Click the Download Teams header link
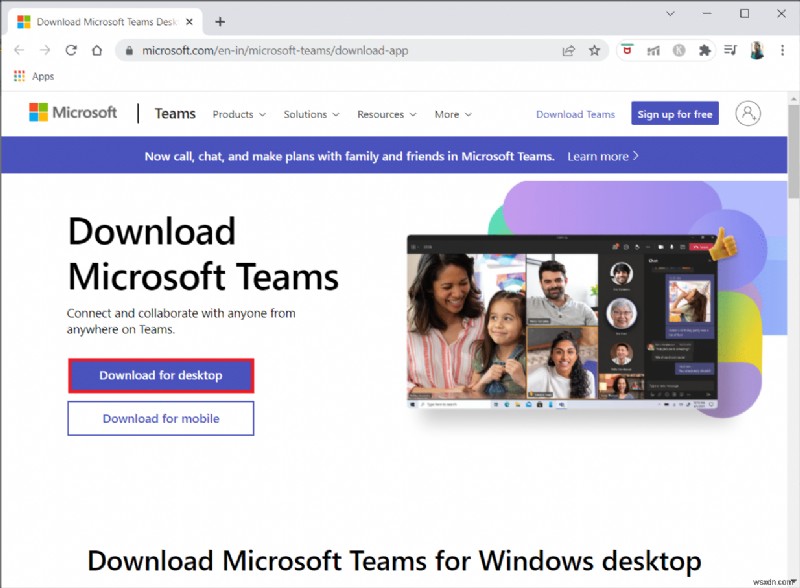Viewport: 800px width, 588px height. coord(576,114)
